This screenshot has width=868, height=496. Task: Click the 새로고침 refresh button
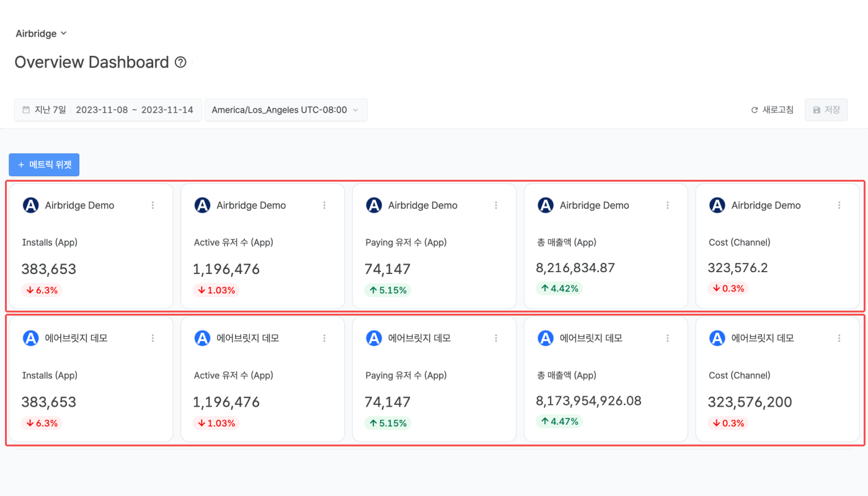point(772,110)
